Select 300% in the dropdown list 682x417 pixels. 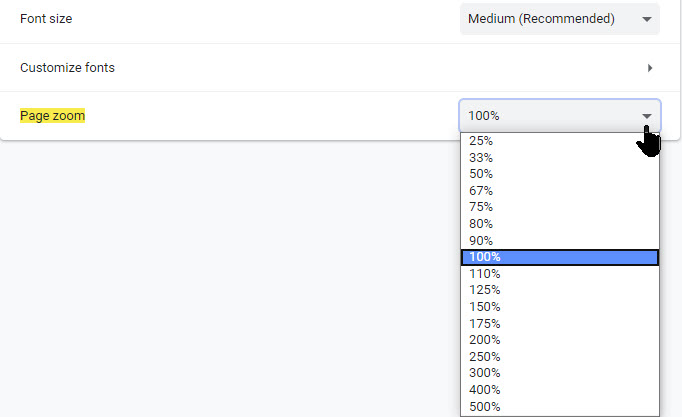click(x=559, y=373)
